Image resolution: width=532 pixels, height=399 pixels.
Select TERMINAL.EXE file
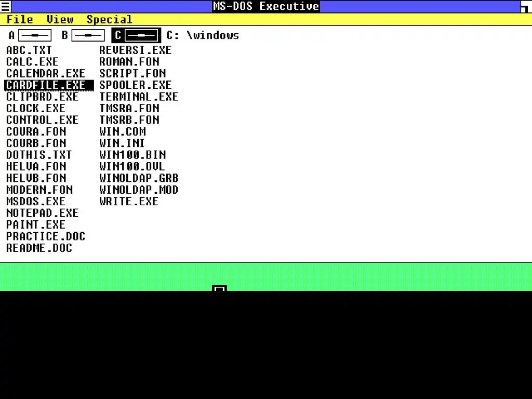coord(138,97)
